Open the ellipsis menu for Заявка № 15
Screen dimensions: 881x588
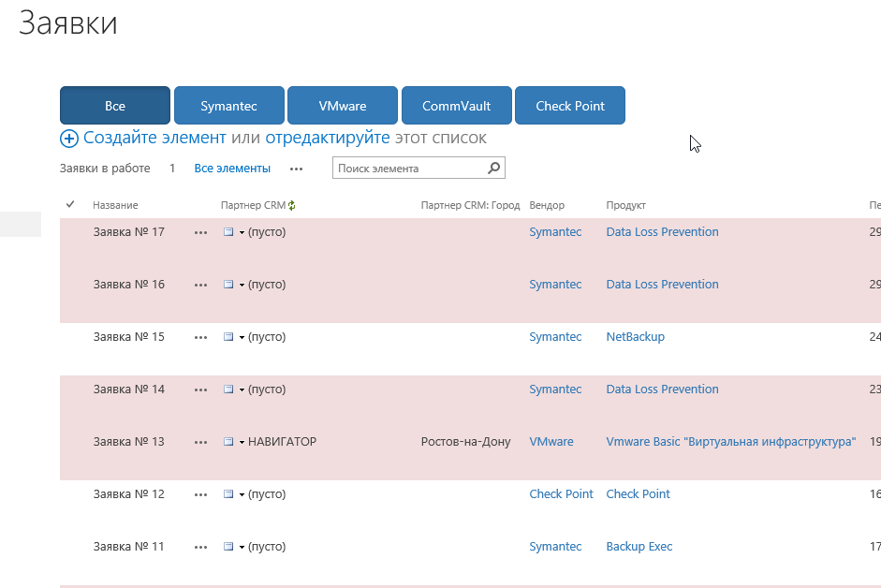pyautogui.click(x=200, y=338)
